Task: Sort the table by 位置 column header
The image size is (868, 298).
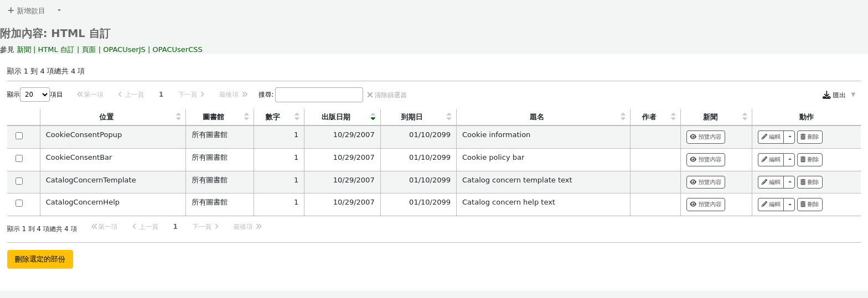Action: pos(106,117)
